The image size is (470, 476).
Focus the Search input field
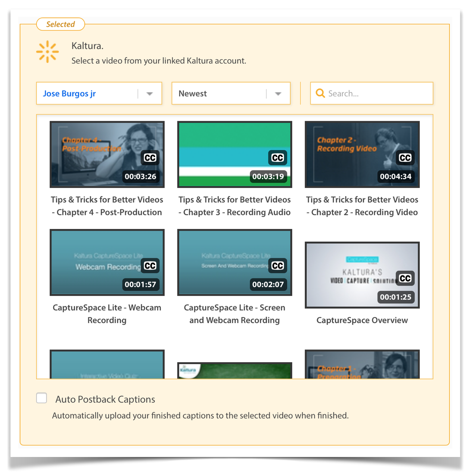point(372,93)
